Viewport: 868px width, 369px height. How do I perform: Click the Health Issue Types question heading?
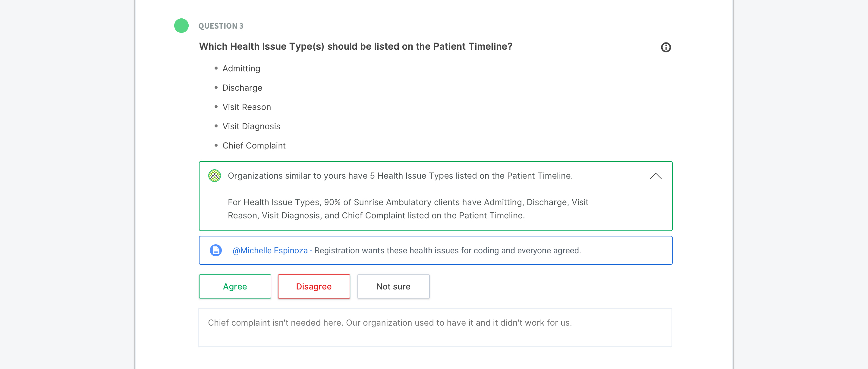[356, 46]
